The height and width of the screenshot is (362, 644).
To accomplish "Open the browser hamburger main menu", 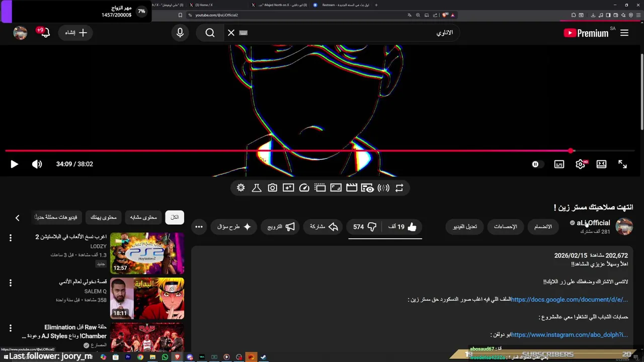I will [x=638, y=15].
